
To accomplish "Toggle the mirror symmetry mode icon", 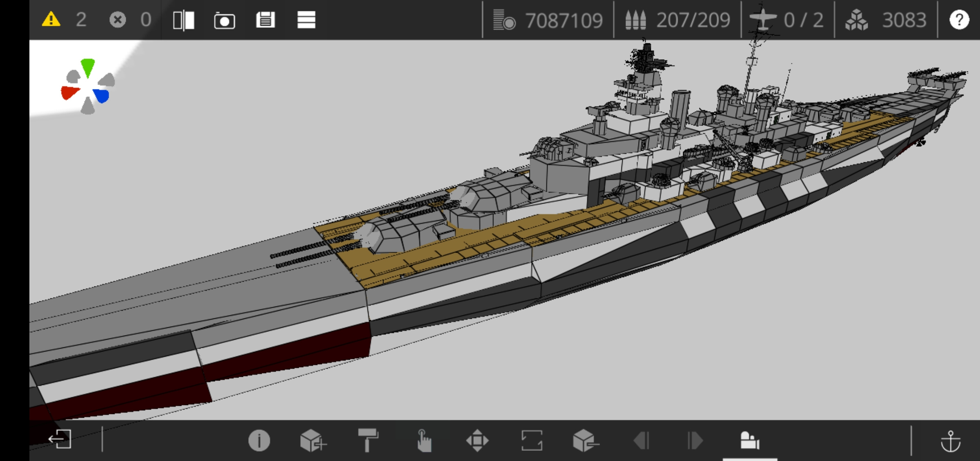I will tap(184, 20).
